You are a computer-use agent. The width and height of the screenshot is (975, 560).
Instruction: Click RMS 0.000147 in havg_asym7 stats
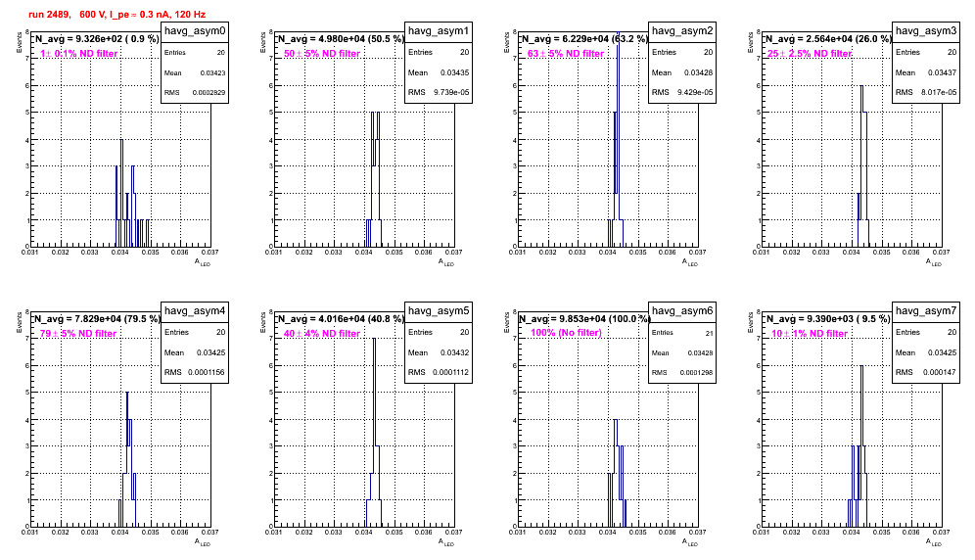coord(926,373)
